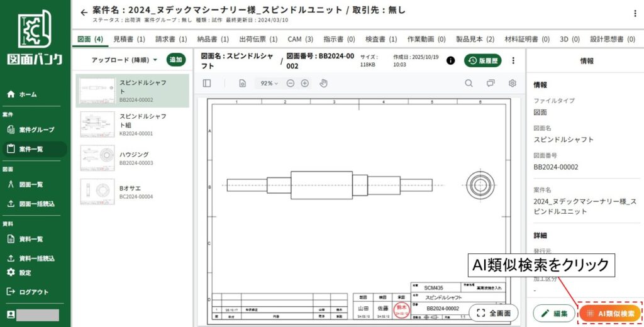The width and height of the screenshot is (644, 327).
Task: Click the 版履歴 button
Action: point(483,60)
